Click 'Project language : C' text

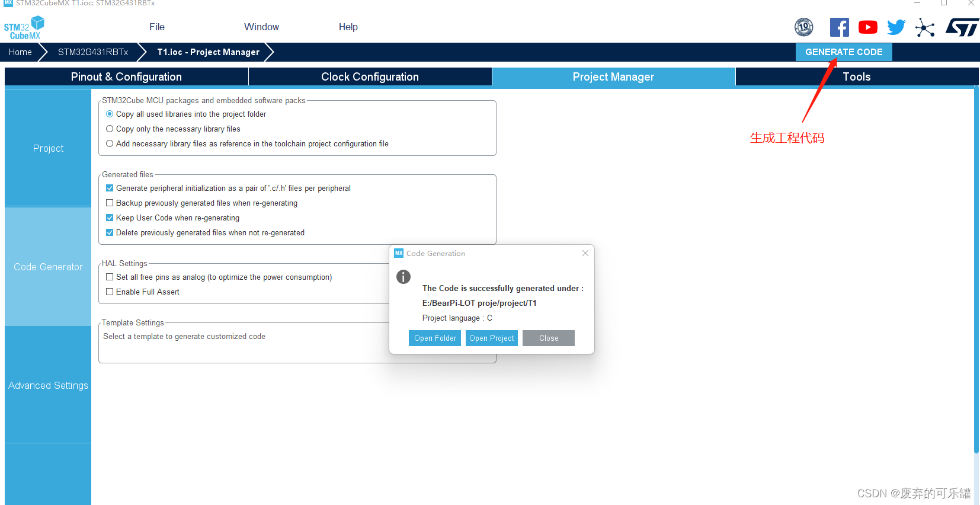point(457,318)
